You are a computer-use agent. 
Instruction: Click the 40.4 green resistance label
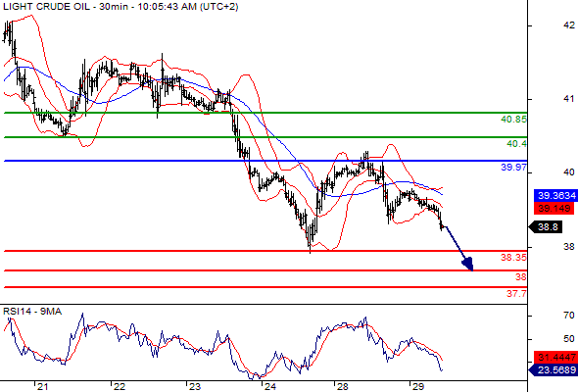[517, 143]
